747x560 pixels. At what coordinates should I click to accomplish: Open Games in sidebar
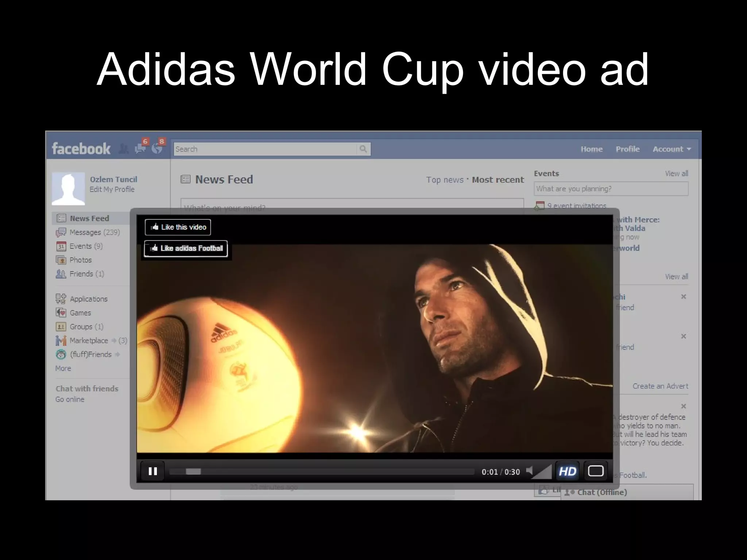pyautogui.click(x=80, y=313)
